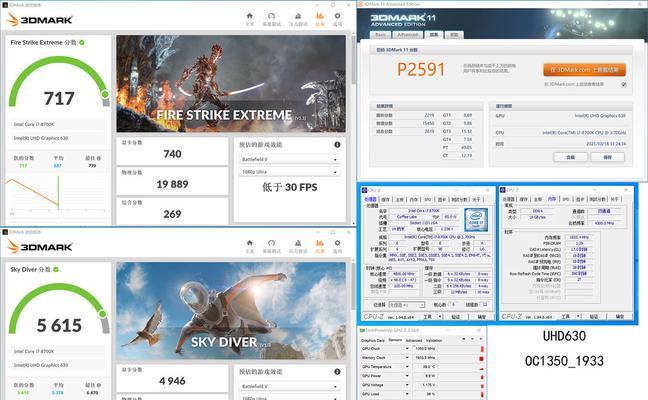Click the OK button in left CPU-Z window

click(482, 317)
